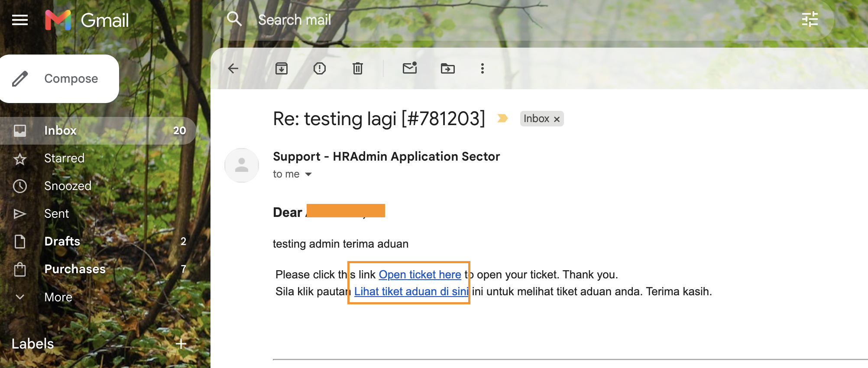The width and height of the screenshot is (868, 368).
Task: Open the More options three-dot menu
Action: tap(483, 68)
